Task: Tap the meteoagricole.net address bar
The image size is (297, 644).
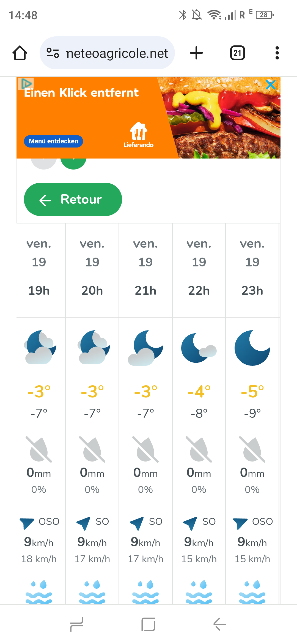Action: pos(117,53)
